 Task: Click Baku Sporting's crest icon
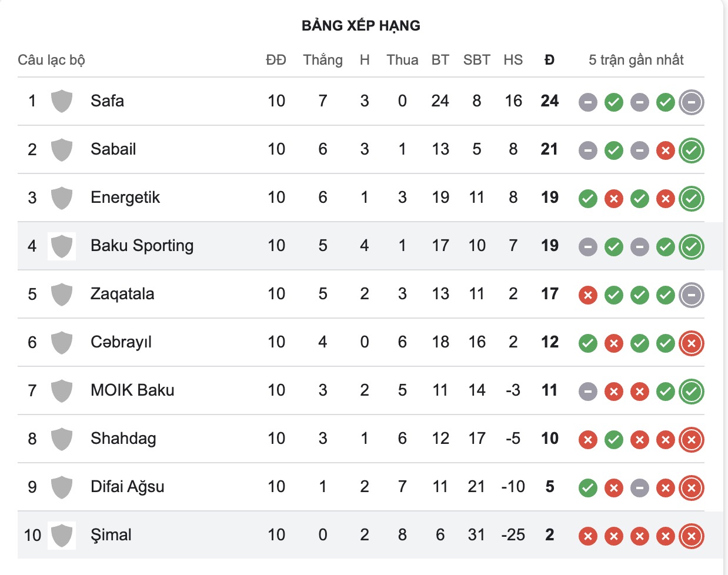point(62,246)
